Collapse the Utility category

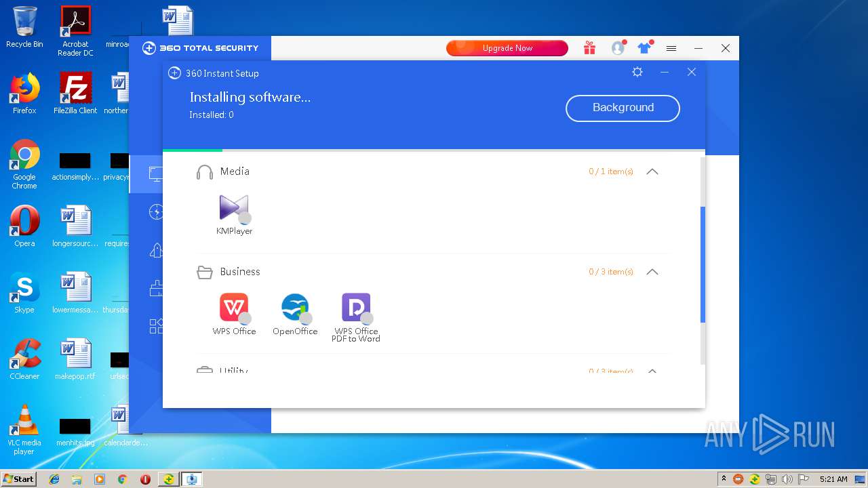(x=652, y=371)
